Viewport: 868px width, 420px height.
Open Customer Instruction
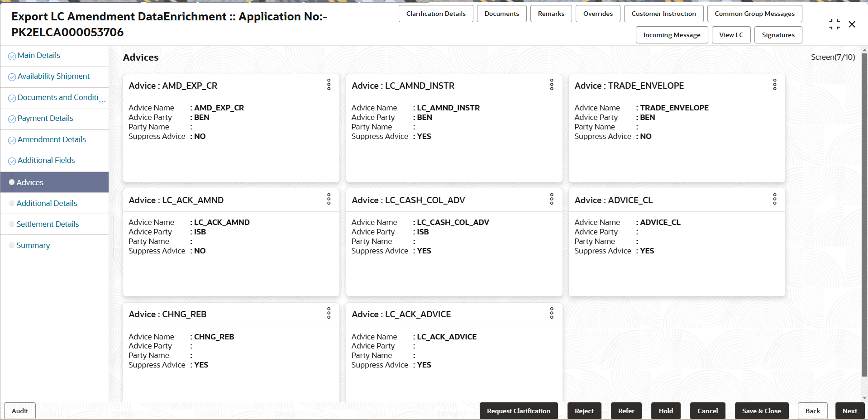(x=663, y=14)
